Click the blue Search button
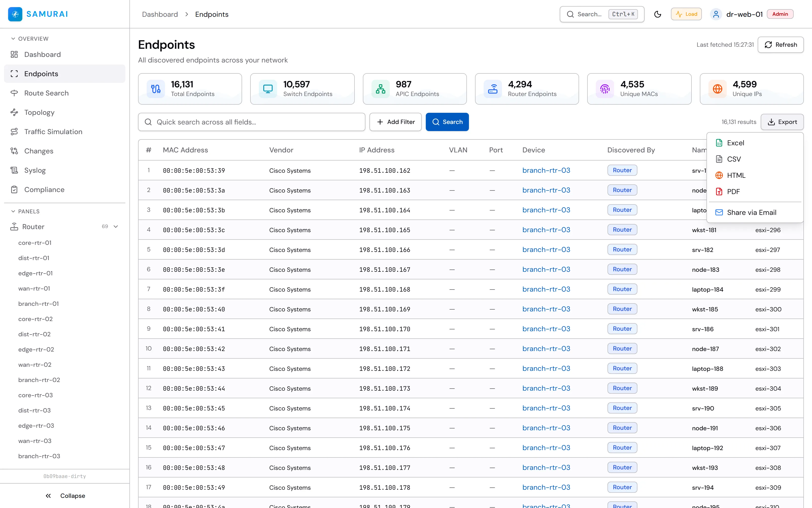The height and width of the screenshot is (508, 812). 447,122
